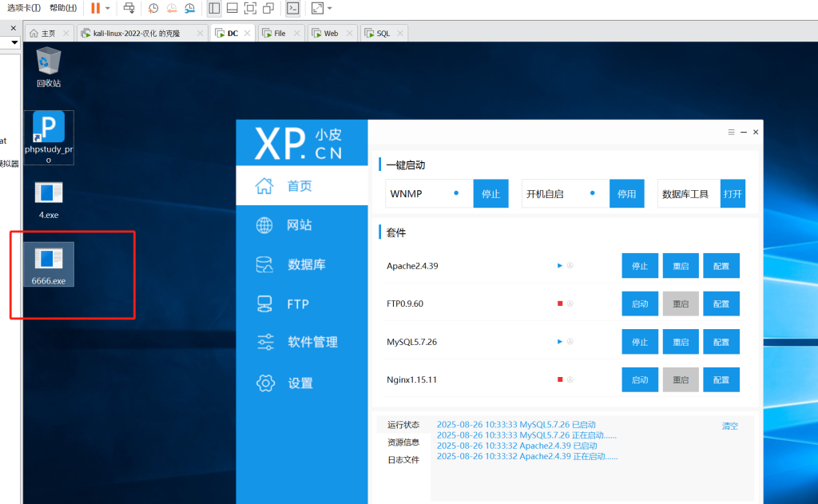Close the Web tab
818x504 pixels.
coord(350,33)
